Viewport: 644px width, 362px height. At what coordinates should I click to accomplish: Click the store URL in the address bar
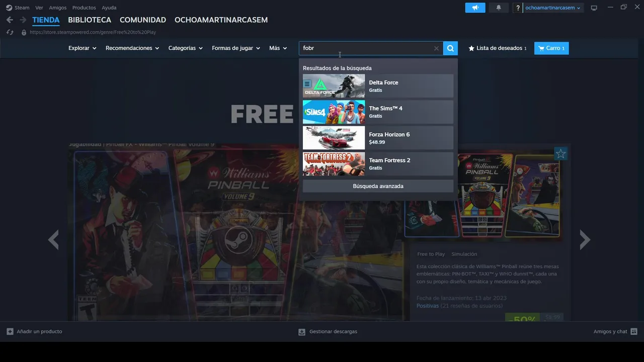[93, 32]
